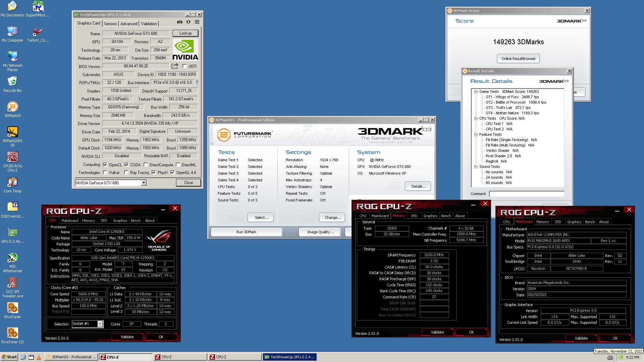Launch TurboV_Core desktop shortcut
This screenshot has height=362, width=644.
pos(38,34)
